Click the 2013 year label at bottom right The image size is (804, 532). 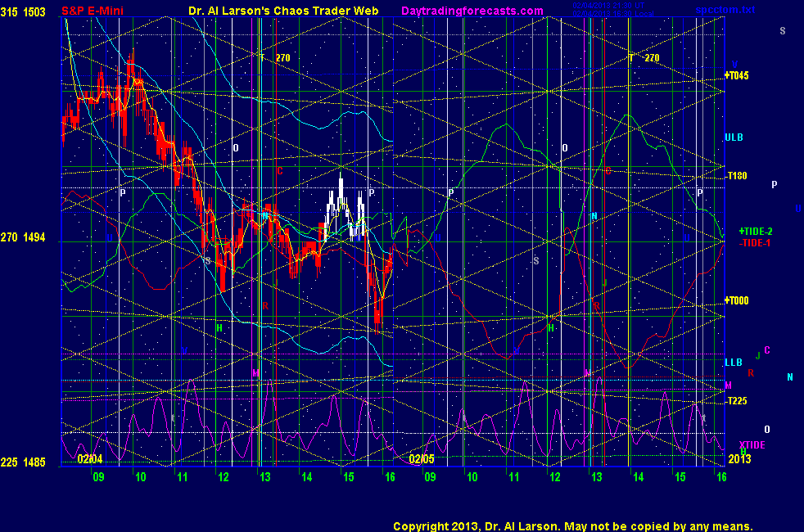click(x=739, y=459)
